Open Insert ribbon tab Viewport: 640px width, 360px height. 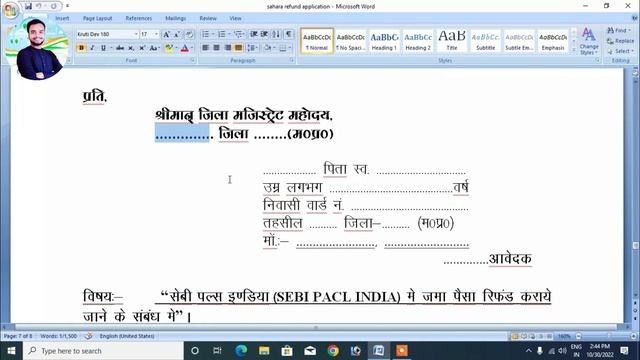62,18
